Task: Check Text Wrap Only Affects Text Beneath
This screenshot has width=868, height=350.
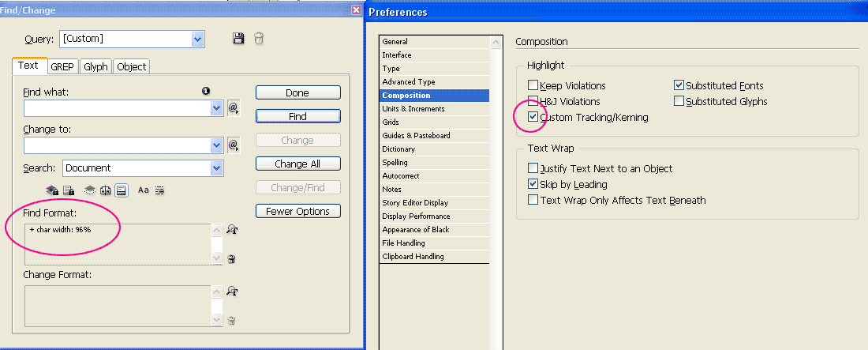Action: 533,200
